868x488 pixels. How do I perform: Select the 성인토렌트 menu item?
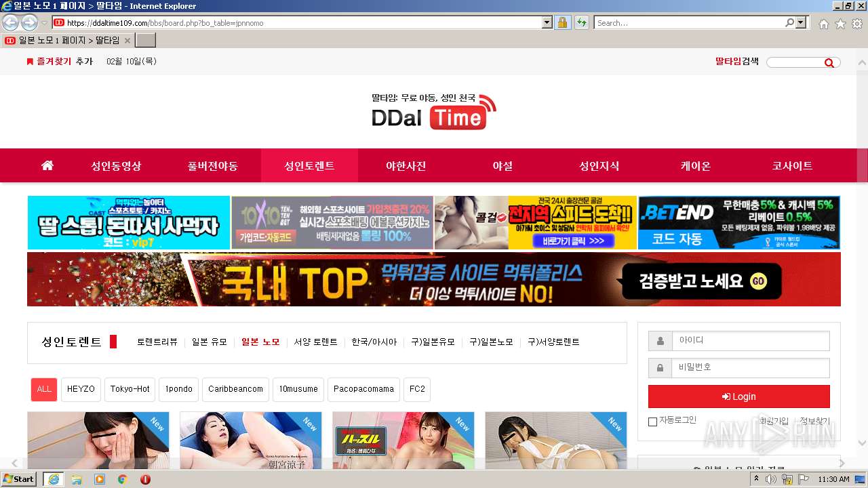(309, 165)
